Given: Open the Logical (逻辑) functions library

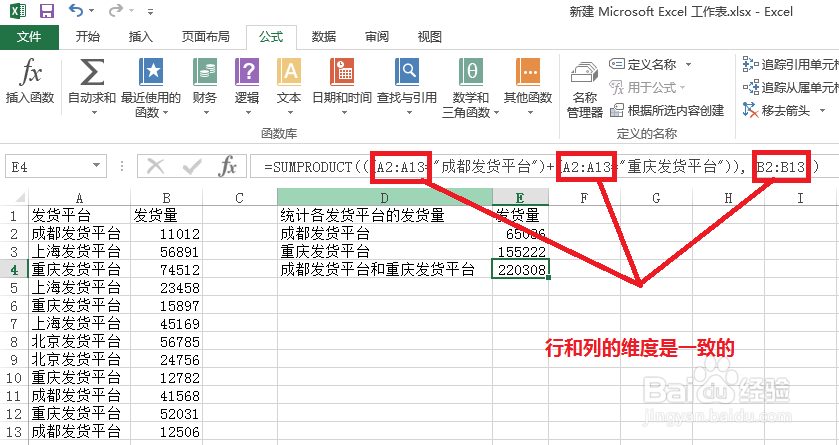Looking at the screenshot, I should [247, 87].
